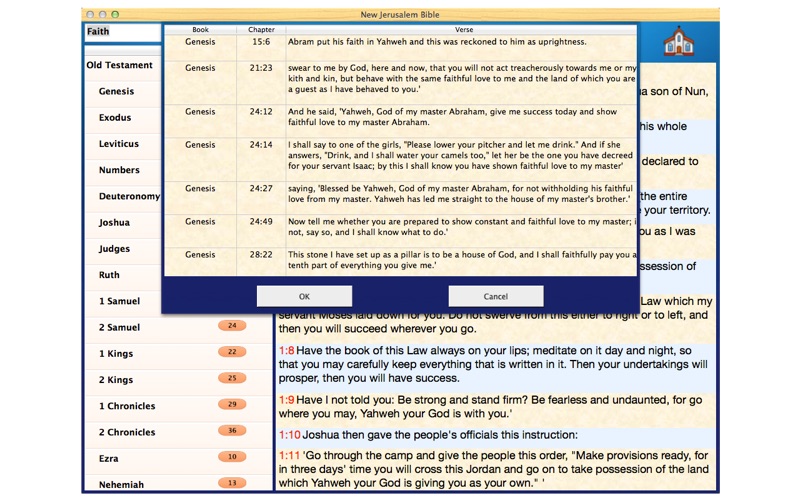Select Judges in the sidebar
Viewport: 800px width, 500px height.
(114, 248)
